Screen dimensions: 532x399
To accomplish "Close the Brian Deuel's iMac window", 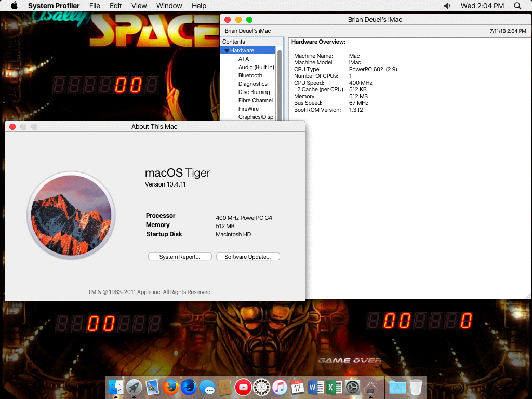I will coord(228,20).
